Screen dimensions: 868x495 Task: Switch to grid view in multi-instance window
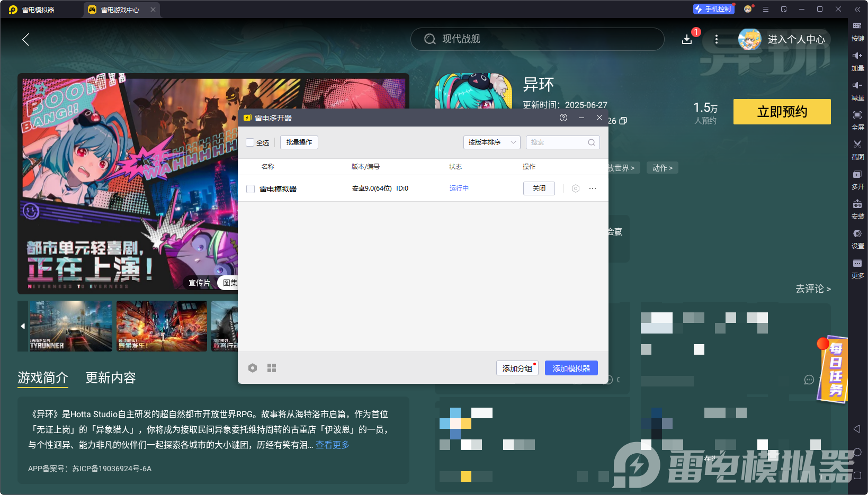click(272, 368)
